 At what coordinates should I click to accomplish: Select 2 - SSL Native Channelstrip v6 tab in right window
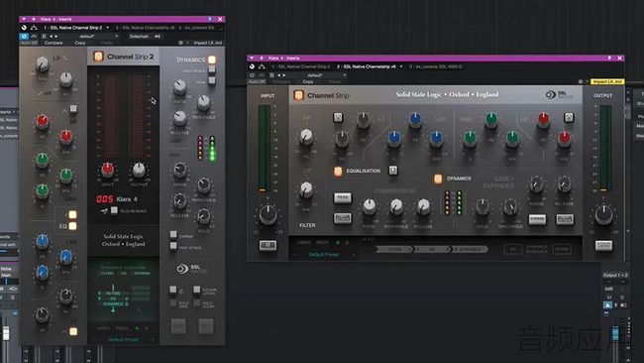[x=367, y=66]
